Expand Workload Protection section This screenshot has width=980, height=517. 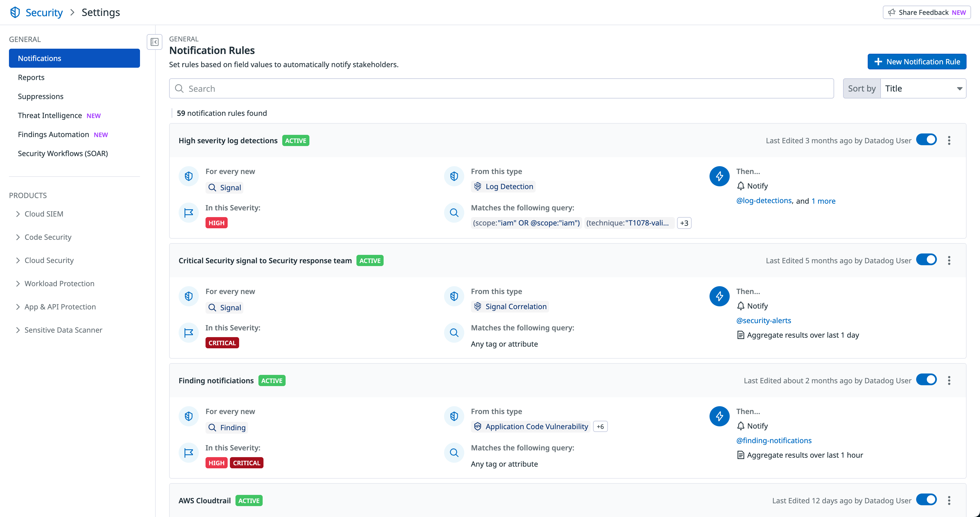point(55,284)
